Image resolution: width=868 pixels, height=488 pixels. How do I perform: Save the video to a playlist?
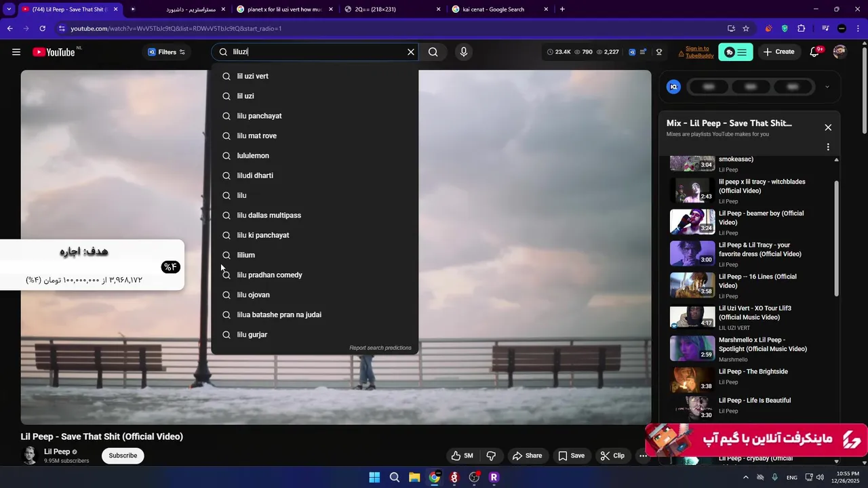(571, 455)
